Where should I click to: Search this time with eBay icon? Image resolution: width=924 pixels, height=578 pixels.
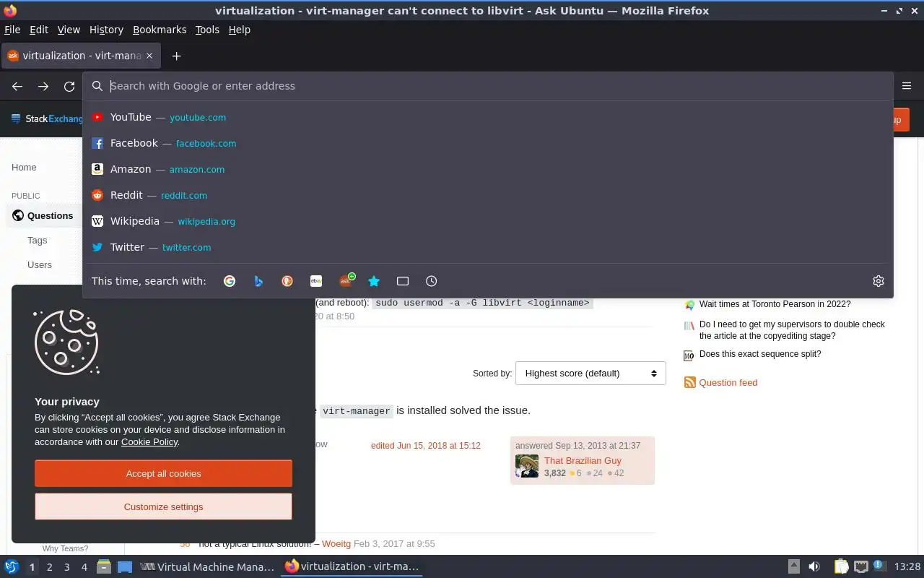pyautogui.click(x=316, y=281)
